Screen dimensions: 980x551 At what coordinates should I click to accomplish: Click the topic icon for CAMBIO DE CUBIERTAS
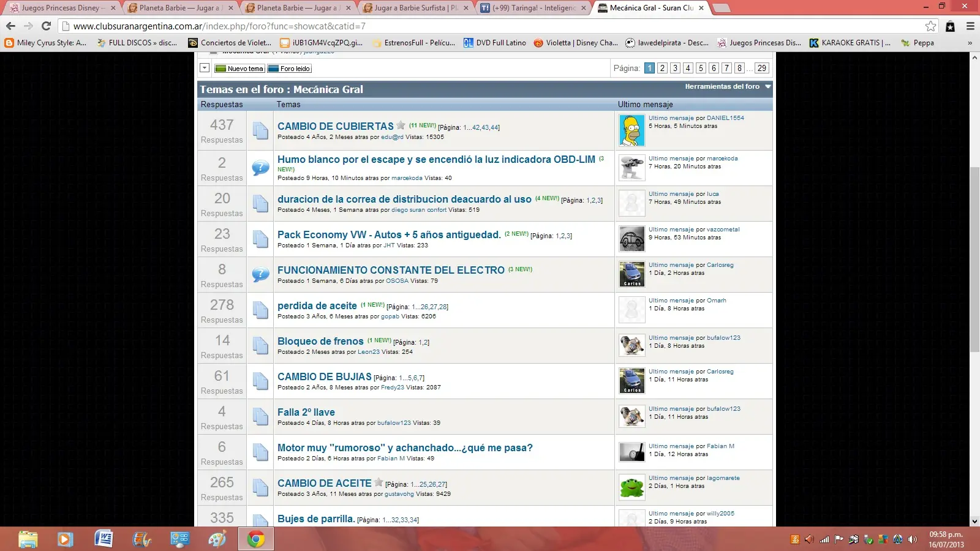[x=260, y=131]
